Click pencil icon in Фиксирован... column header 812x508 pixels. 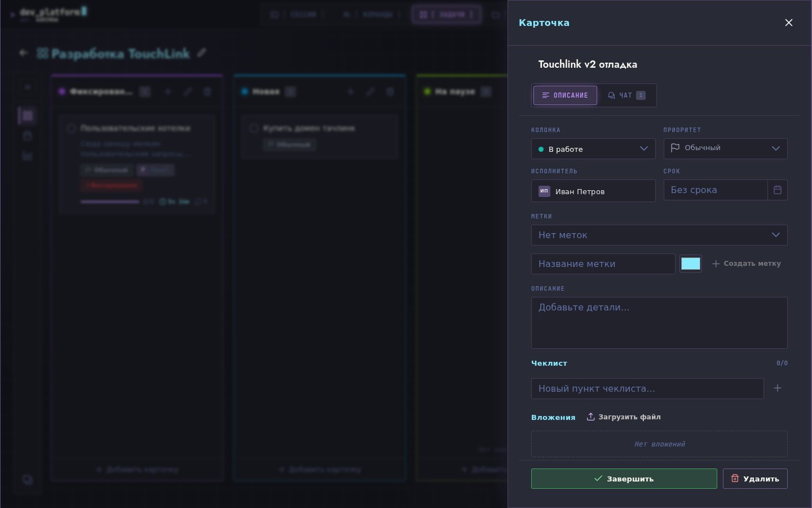click(x=187, y=91)
